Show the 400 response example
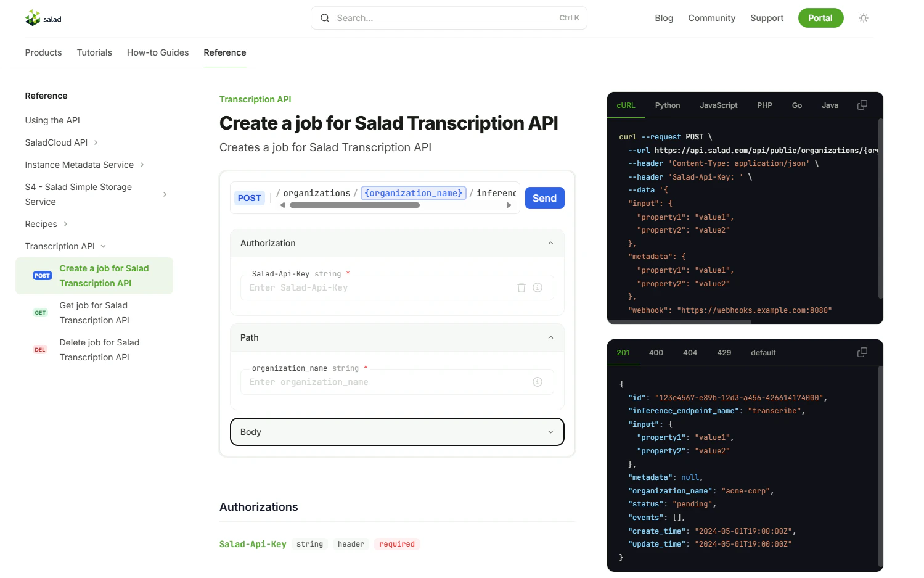924x578 pixels. click(656, 353)
